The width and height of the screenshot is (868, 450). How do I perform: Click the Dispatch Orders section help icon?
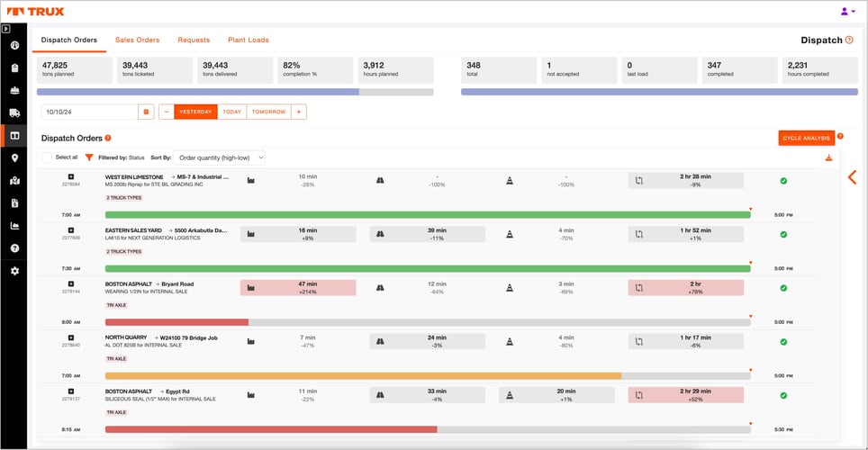108,138
